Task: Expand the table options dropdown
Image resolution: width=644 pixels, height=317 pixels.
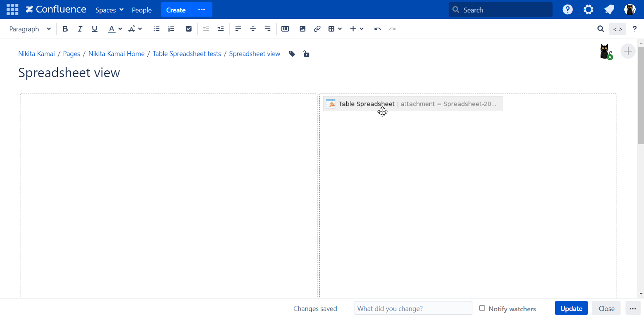Action: coord(340,29)
